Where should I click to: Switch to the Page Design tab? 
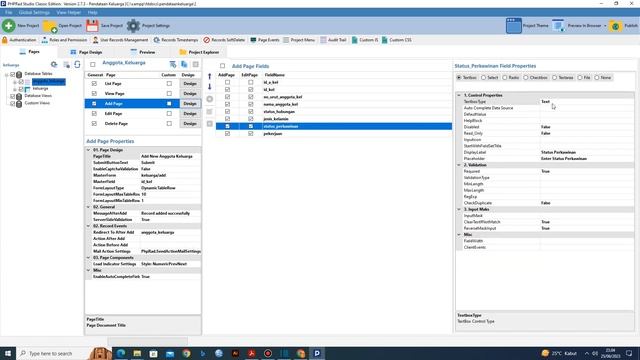coord(86,52)
